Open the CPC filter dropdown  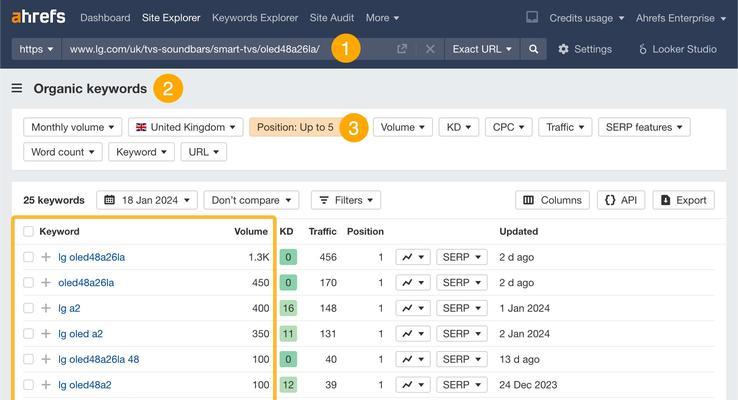click(x=508, y=127)
